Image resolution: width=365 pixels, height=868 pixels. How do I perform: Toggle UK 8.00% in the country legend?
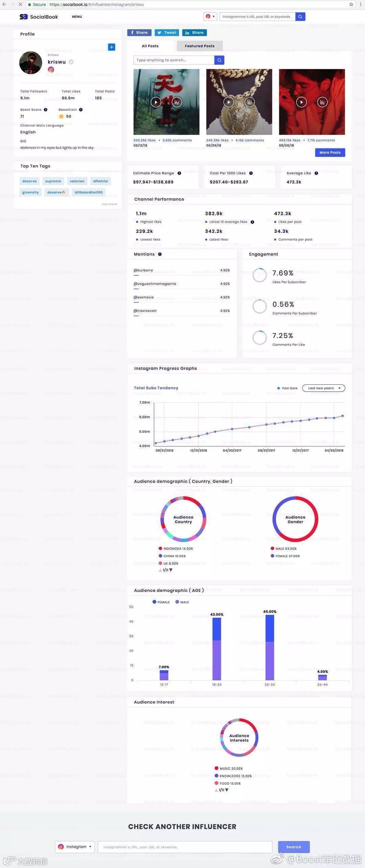coord(168,564)
